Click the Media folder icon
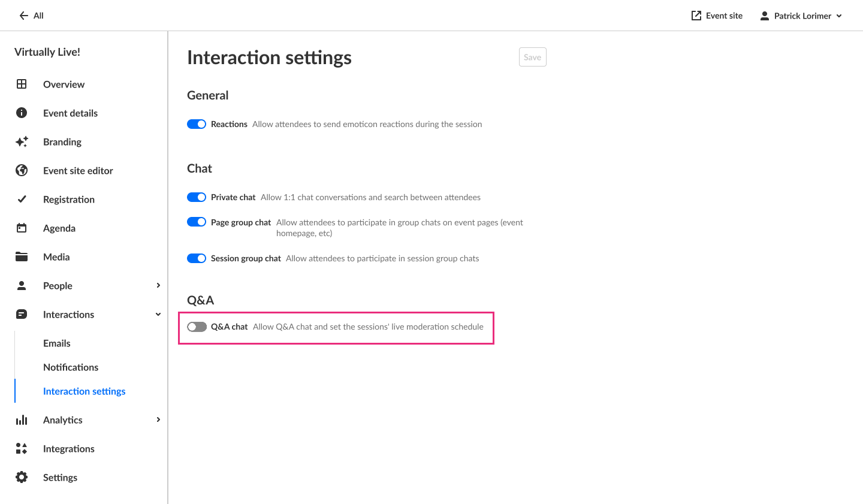The width and height of the screenshot is (863, 504). click(22, 256)
